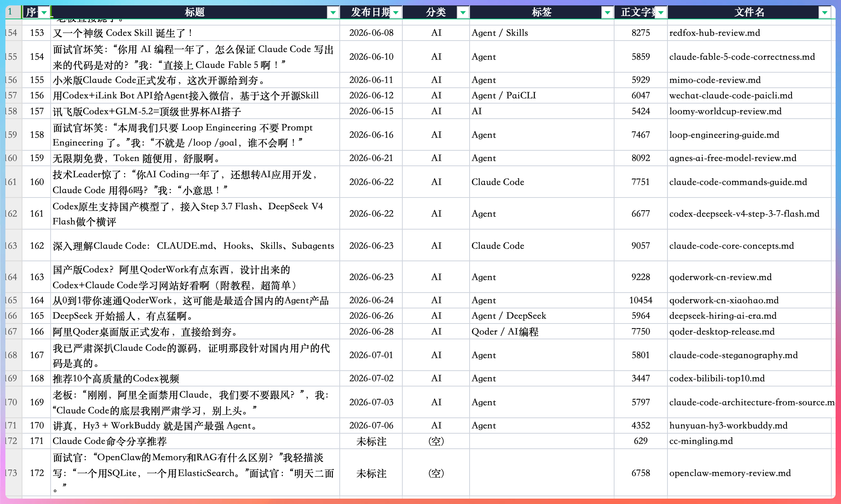Click the file name mimo-code-review.md

715,80
